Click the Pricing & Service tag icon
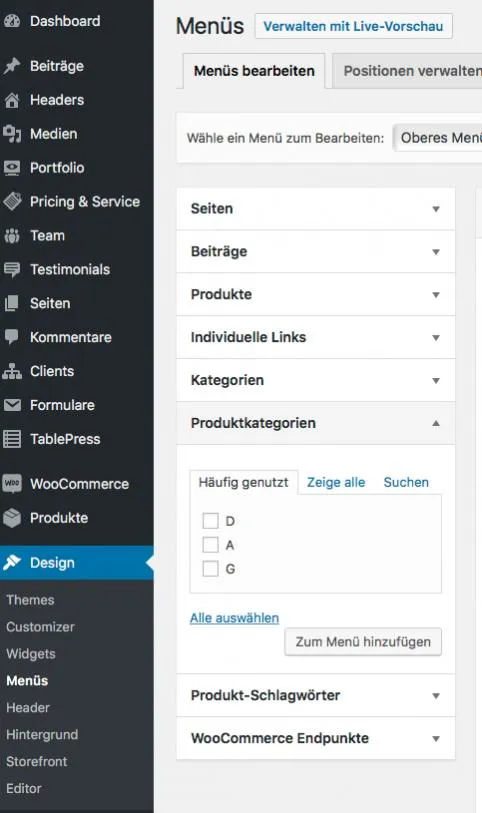This screenshot has width=482, height=813. (12, 201)
